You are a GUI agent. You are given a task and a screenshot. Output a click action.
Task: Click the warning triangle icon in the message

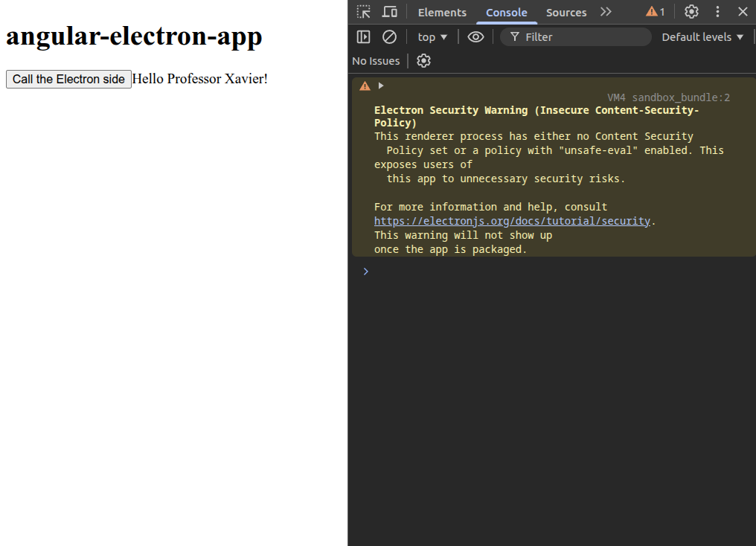365,86
